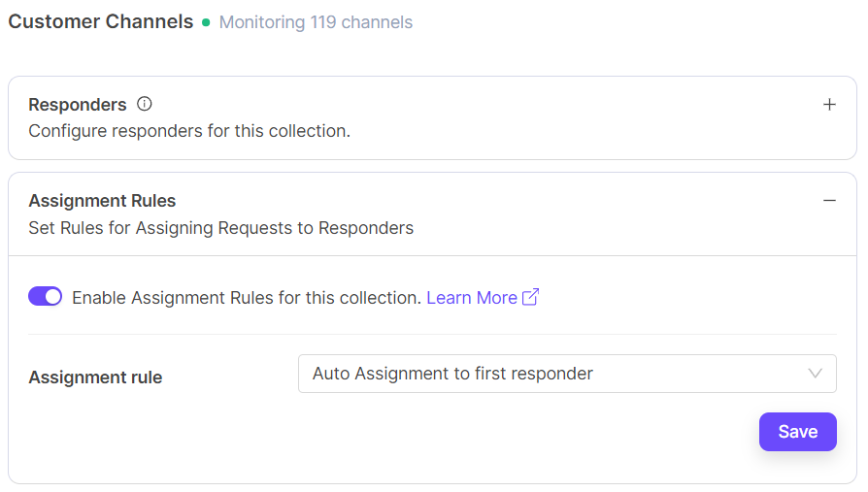Open the Learn More link
The image size is (868, 492).
pos(472,298)
